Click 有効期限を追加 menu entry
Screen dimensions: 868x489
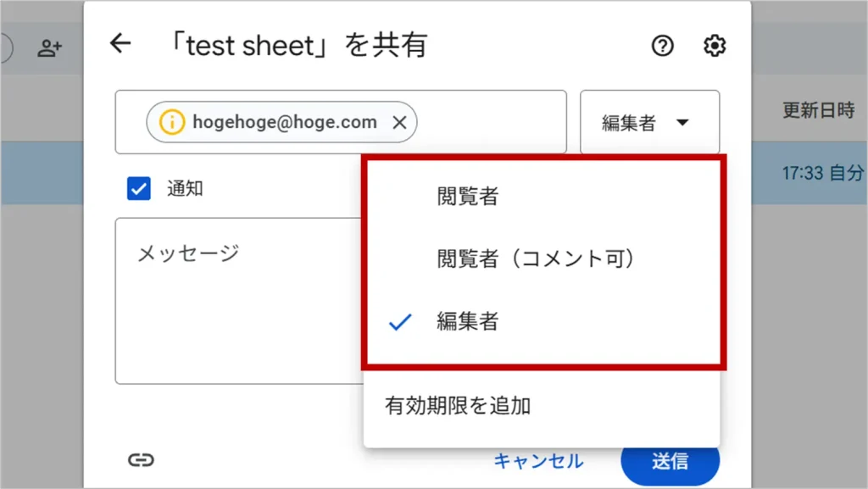(x=458, y=406)
